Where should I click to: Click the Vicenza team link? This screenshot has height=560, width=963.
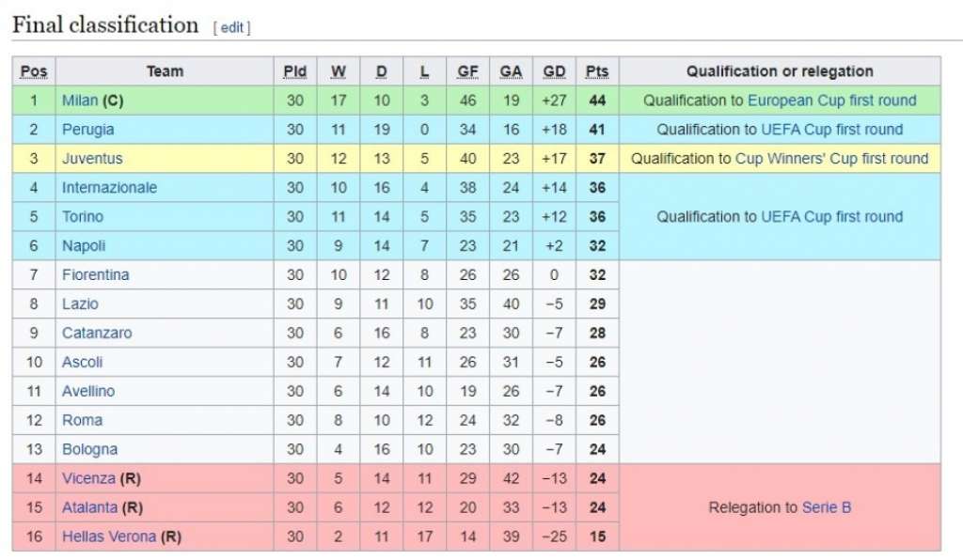tap(88, 479)
